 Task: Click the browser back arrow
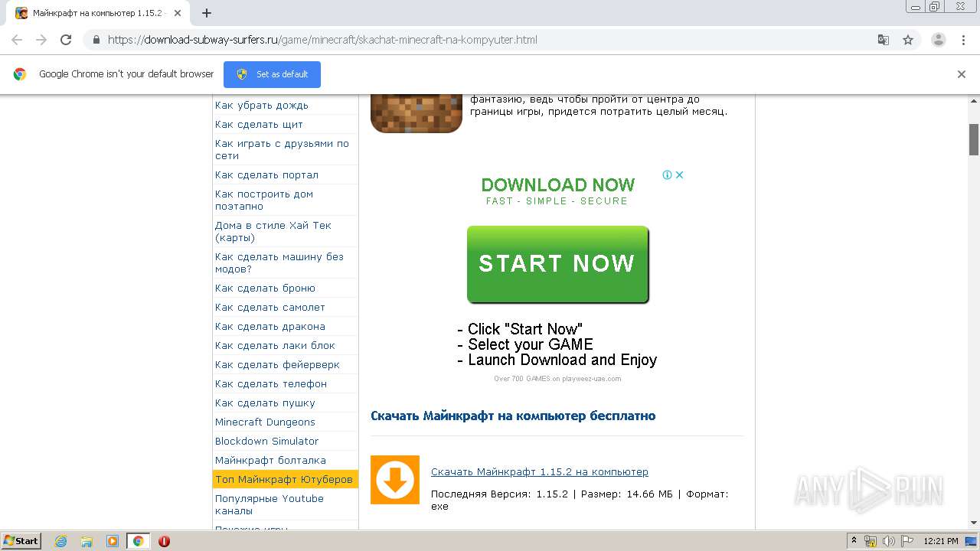(x=17, y=40)
